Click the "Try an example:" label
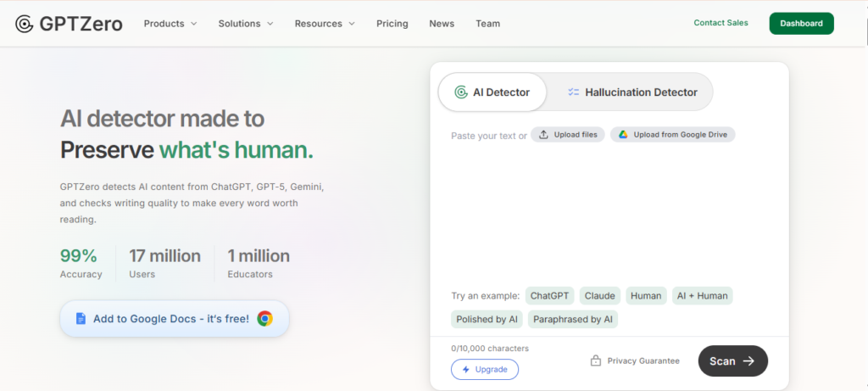 (x=486, y=296)
